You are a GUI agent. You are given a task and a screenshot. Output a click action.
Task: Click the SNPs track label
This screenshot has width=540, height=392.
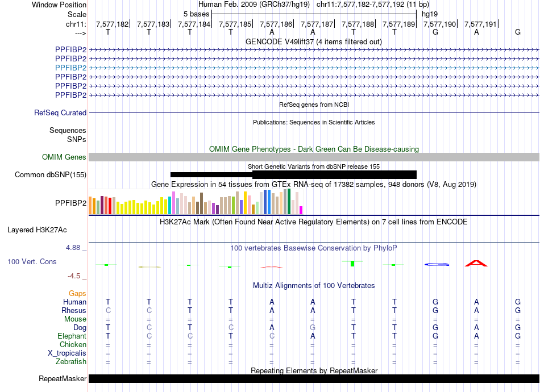point(77,139)
